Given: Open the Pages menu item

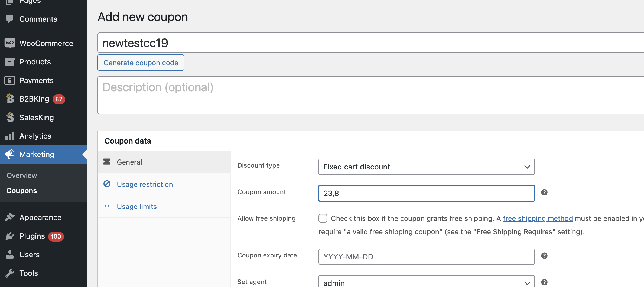Looking at the screenshot, I should point(30,2).
